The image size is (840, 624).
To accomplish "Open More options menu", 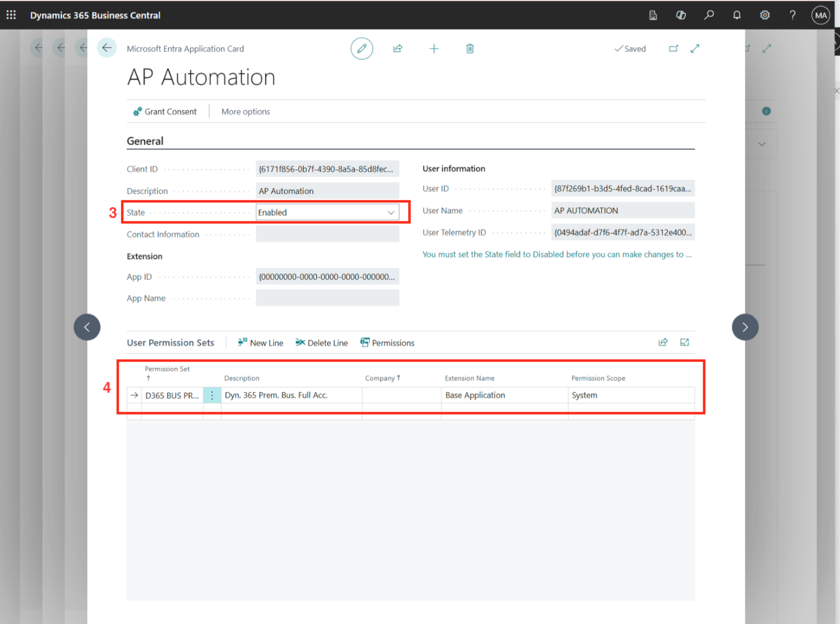I will tap(246, 112).
